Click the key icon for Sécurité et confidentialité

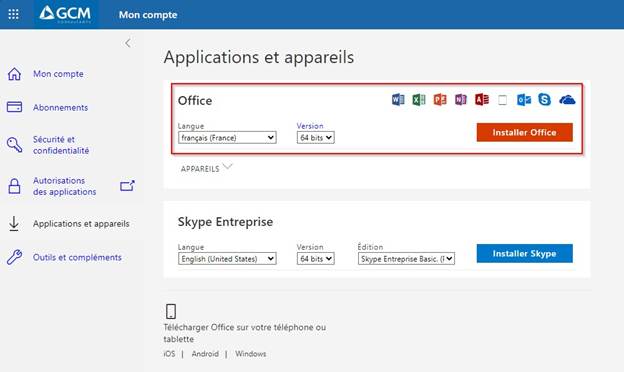tap(14, 145)
